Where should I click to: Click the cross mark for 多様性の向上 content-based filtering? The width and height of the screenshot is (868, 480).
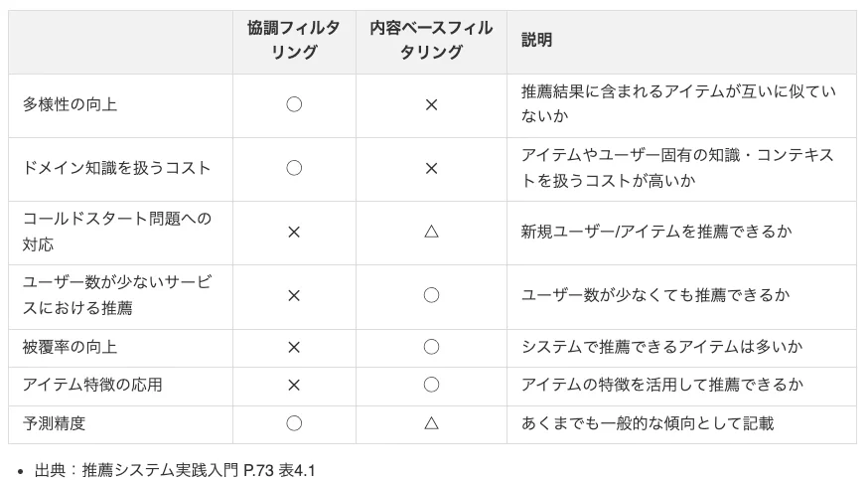[x=431, y=104]
